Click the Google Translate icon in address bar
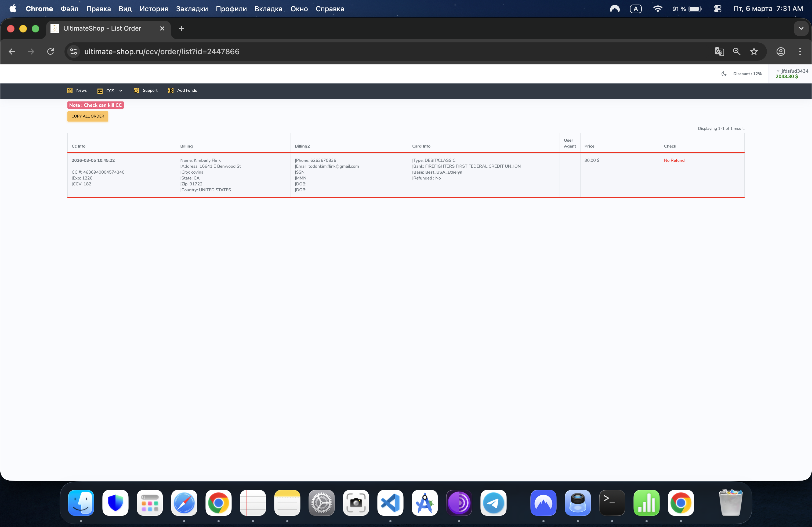This screenshot has width=812, height=527. click(719, 52)
